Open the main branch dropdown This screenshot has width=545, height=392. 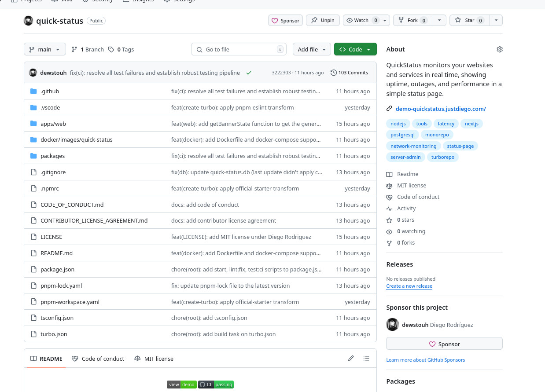click(x=45, y=49)
